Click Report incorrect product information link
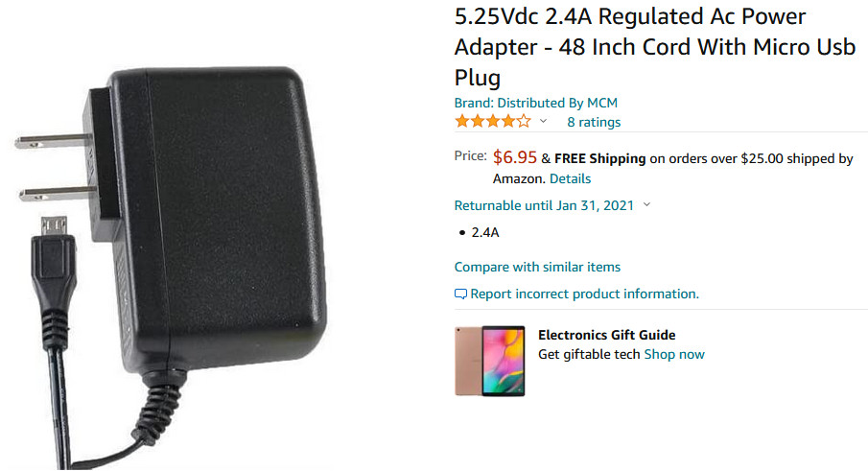Screen dimensions: 868x471 coord(584,294)
